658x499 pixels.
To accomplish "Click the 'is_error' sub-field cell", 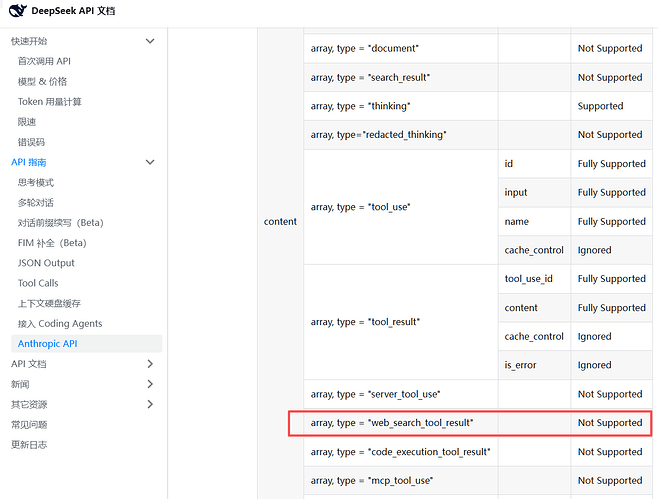I will (534, 365).
